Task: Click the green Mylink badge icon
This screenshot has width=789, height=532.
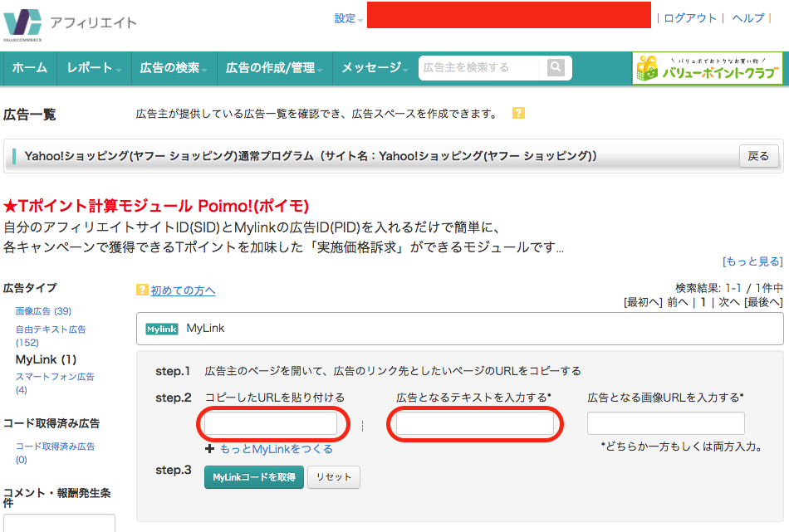Action: coord(161,329)
